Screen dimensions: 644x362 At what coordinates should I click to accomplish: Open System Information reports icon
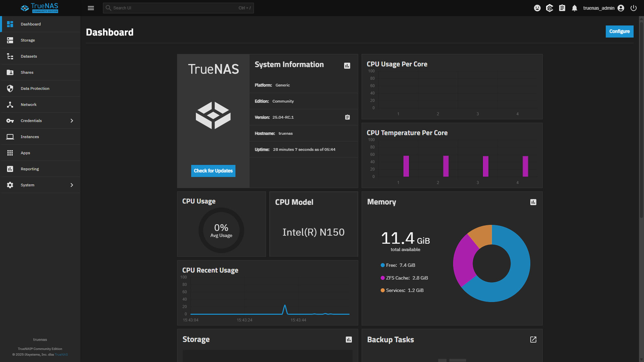click(347, 66)
